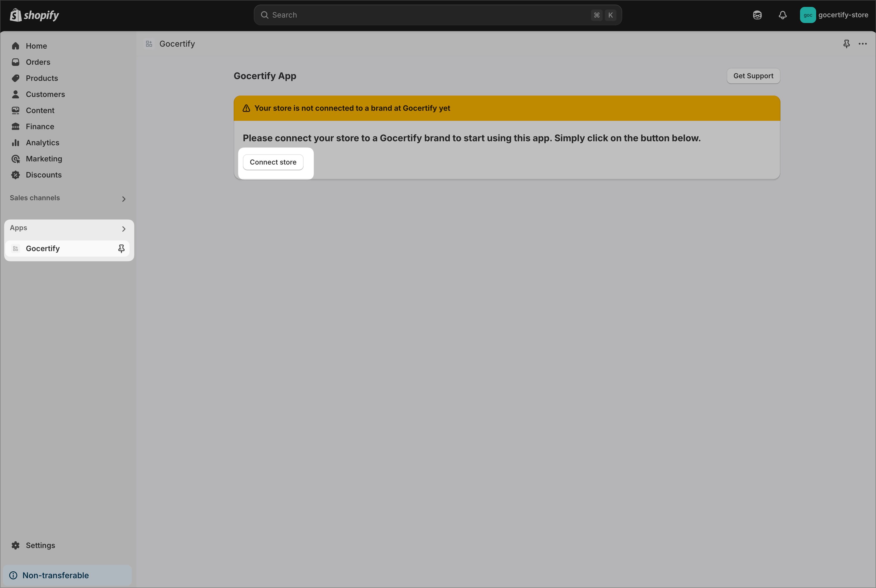
Task: Open the Discounts section
Action: [43, 175]
